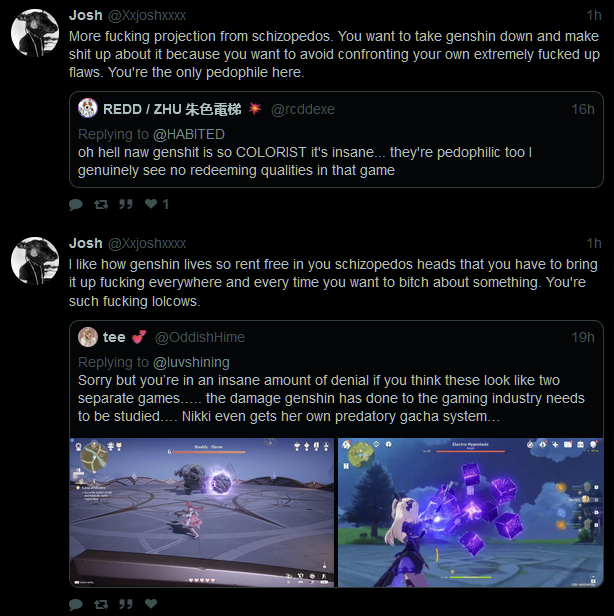This screenshot has width=614, height=616.
Task: Click the REDD / ZHU avatar icon
Action: point(88,108)
